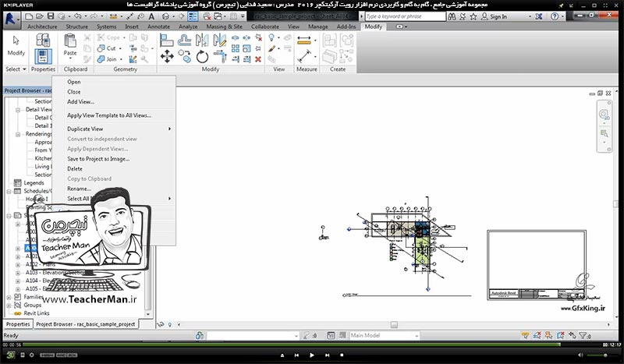Expand the Families tree node
The height and width of the screenshot is (364, 624).
pyautogui.click(x=9, y=297)
